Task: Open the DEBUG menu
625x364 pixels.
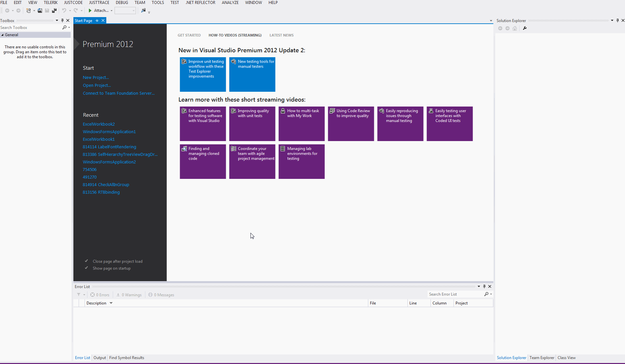Action: [x=122, y=3]
